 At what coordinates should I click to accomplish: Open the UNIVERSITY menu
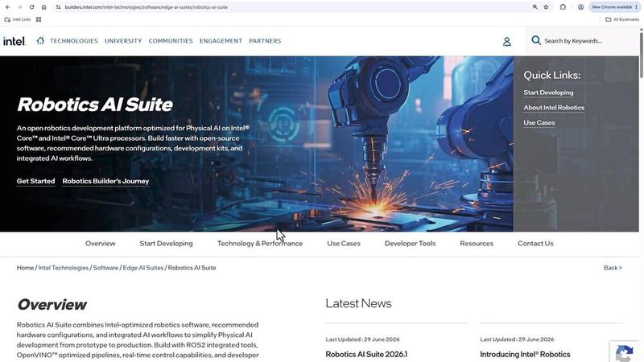(123, 41)
